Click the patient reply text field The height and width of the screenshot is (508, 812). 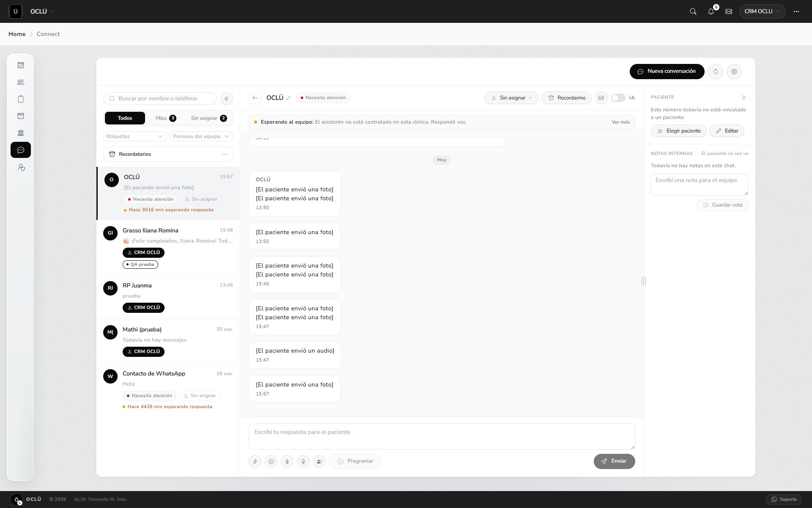pos(442,436)
